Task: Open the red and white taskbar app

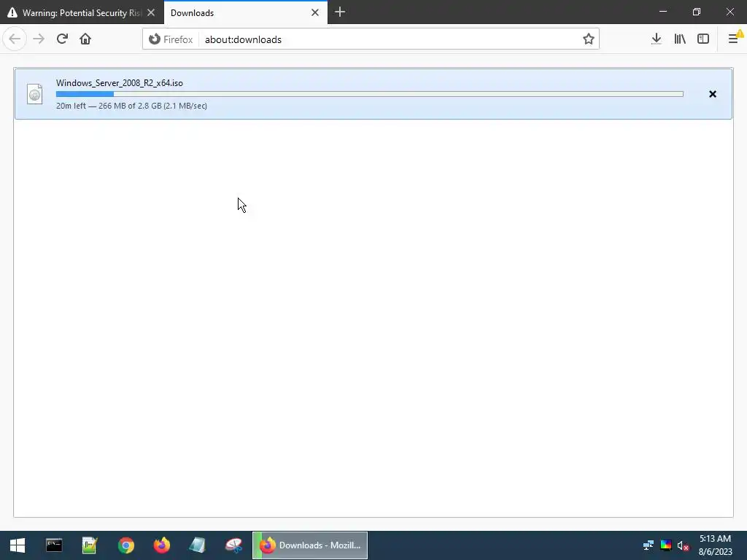Action: pyautogui.click(x=233, y=545)
